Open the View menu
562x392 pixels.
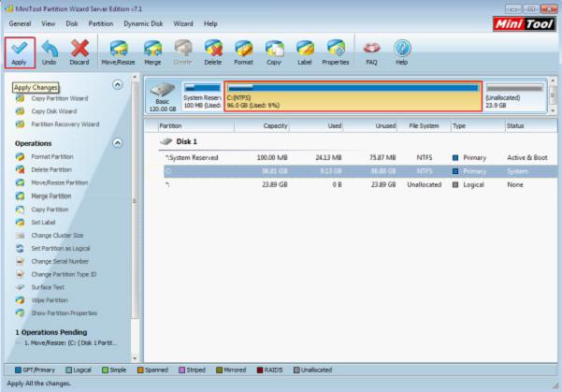[x=48, y=23]
